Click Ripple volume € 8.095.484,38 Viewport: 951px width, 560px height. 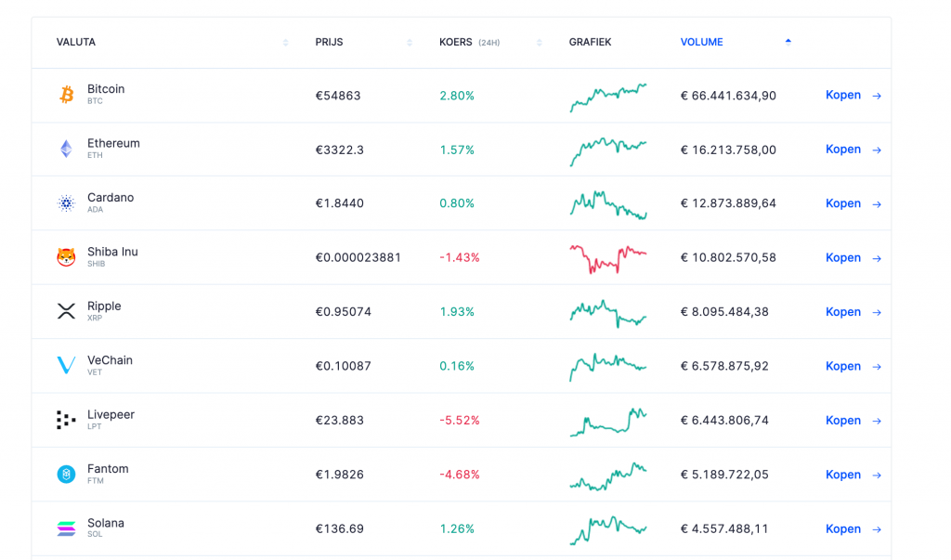tap(724, 312)
